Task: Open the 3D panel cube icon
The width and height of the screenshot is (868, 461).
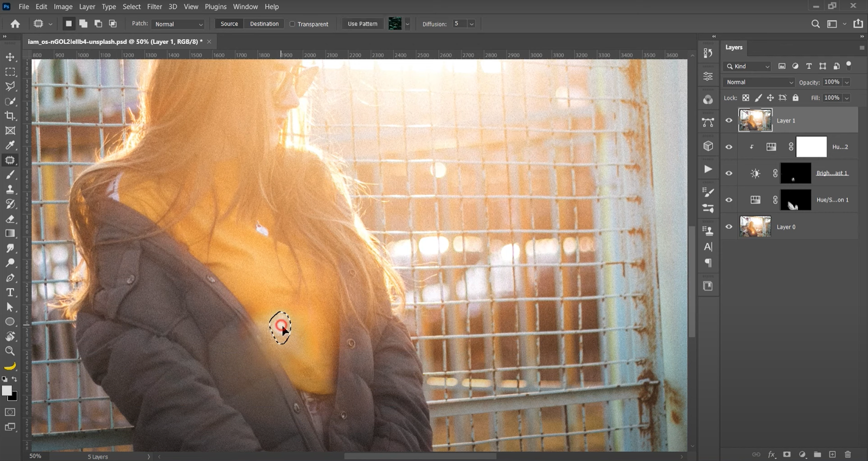Action: click(708, 146)
